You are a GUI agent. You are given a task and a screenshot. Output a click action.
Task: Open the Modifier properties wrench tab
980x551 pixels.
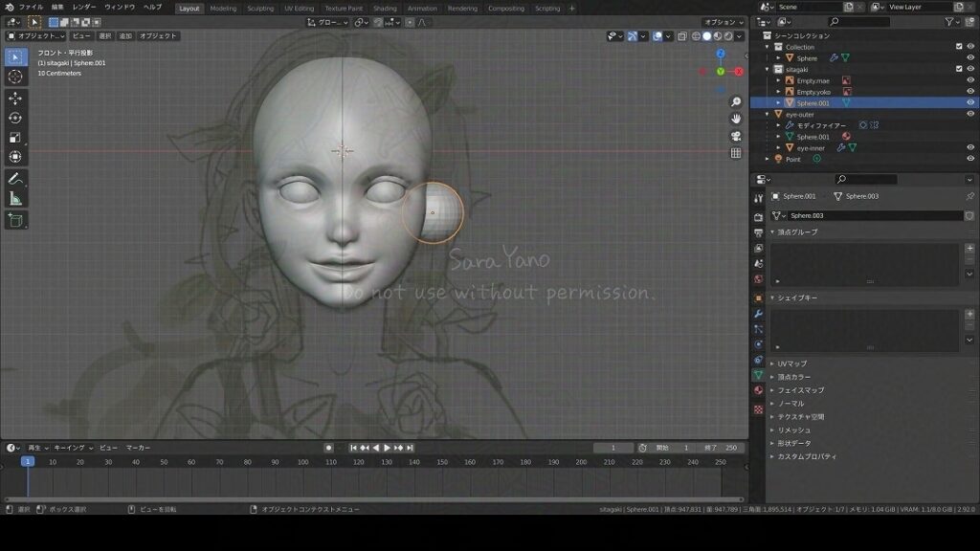click(758, 314)
